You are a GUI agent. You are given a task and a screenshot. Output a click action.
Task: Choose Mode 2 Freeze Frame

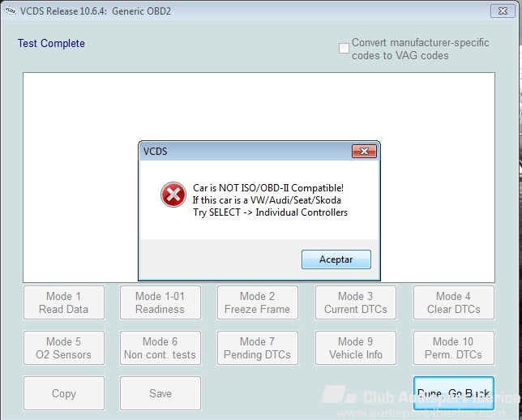(257, 302)
